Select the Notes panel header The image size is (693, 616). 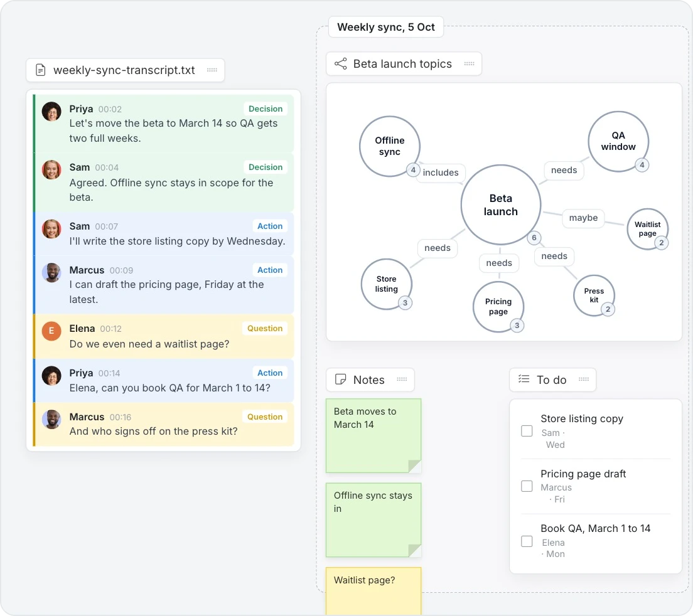[x=370, y=380]
